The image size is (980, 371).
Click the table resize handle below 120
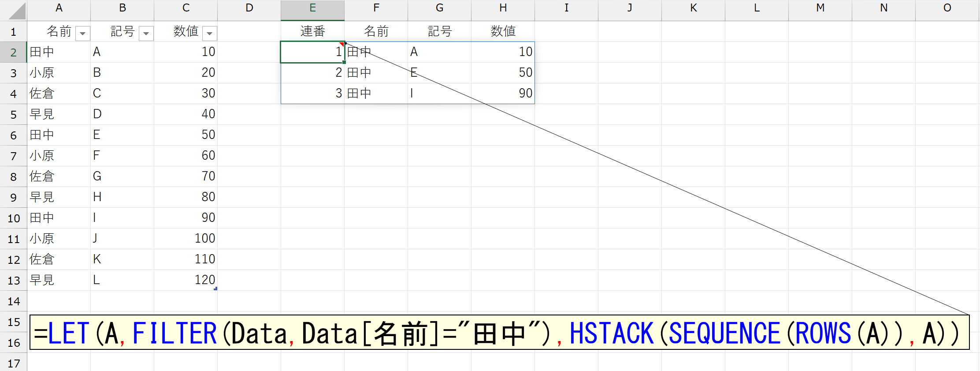point(215,289)
